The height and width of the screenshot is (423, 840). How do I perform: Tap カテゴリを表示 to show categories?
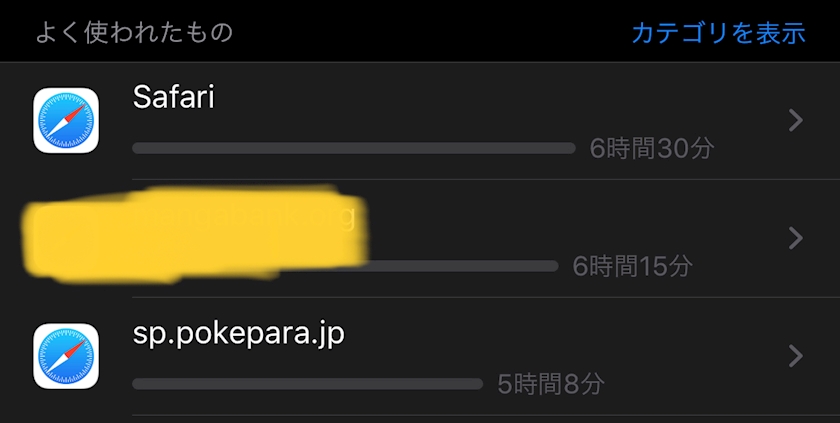coord(718,33)
